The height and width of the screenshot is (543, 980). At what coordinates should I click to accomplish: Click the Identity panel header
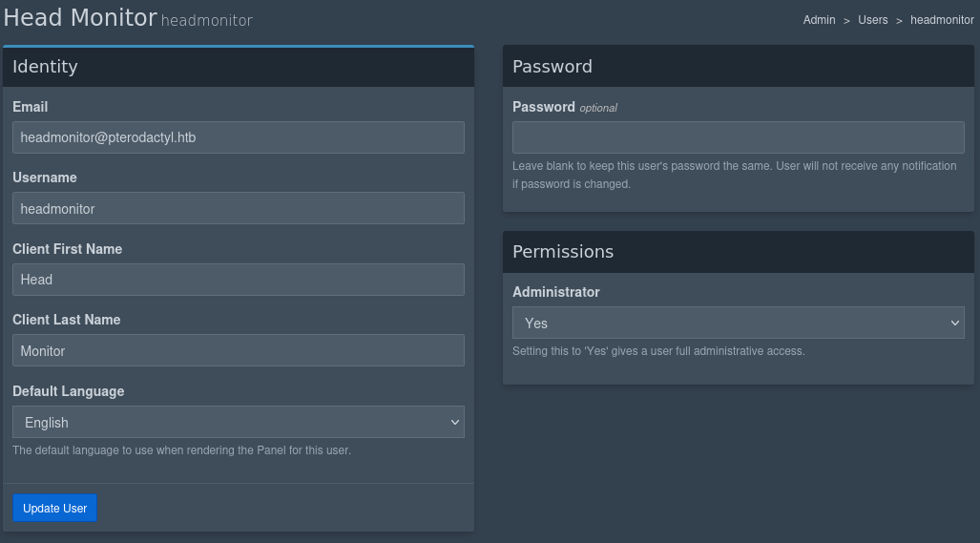tap(45, 67)
